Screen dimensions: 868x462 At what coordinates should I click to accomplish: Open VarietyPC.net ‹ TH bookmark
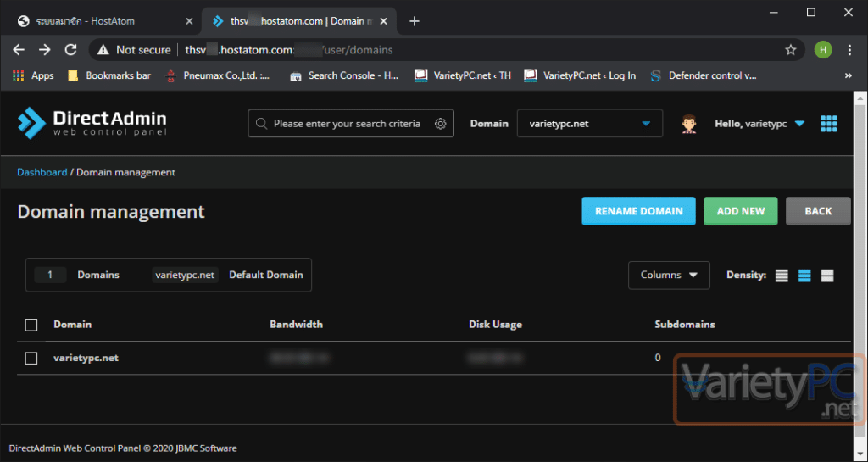coord(463,75)
